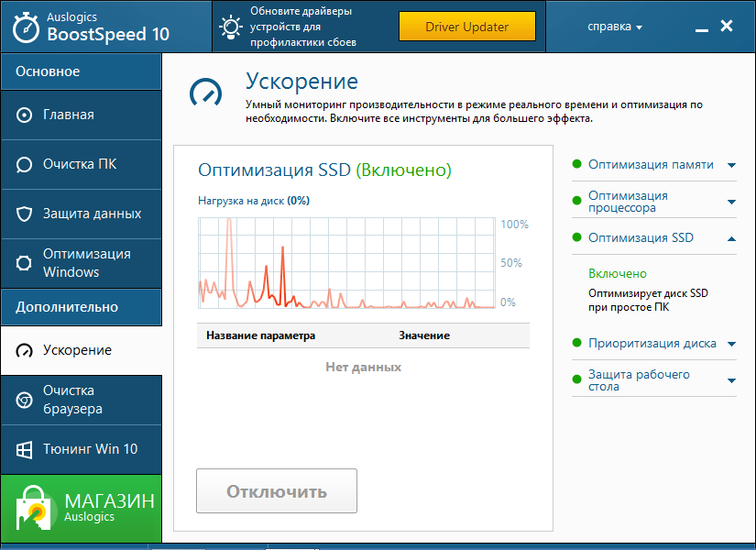Open Тюнинг Win 10 section
This screenshot has width=756, height=550.
click(x=81, y=449)
